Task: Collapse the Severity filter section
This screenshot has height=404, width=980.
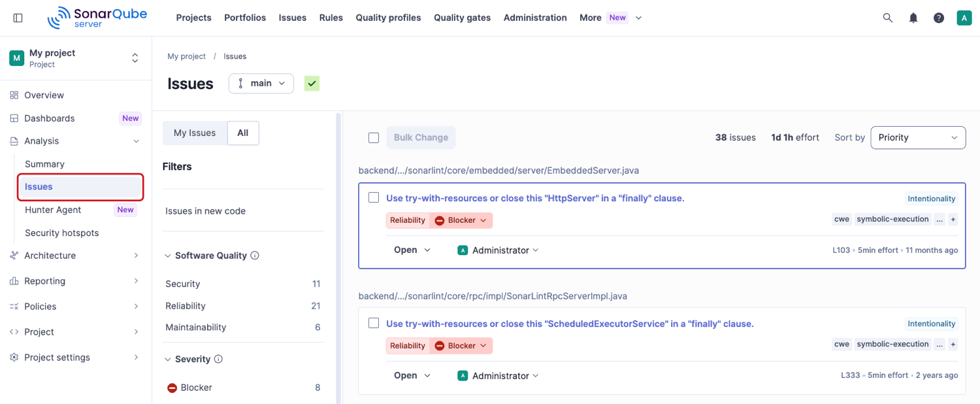Action: point(168,359)
